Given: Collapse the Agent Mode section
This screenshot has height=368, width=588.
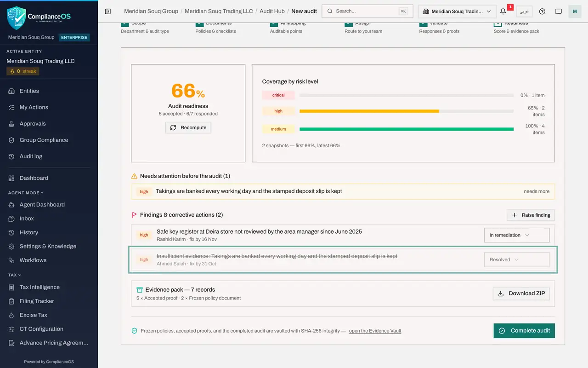Looking at the screenshot, I should tap(26, 193).
